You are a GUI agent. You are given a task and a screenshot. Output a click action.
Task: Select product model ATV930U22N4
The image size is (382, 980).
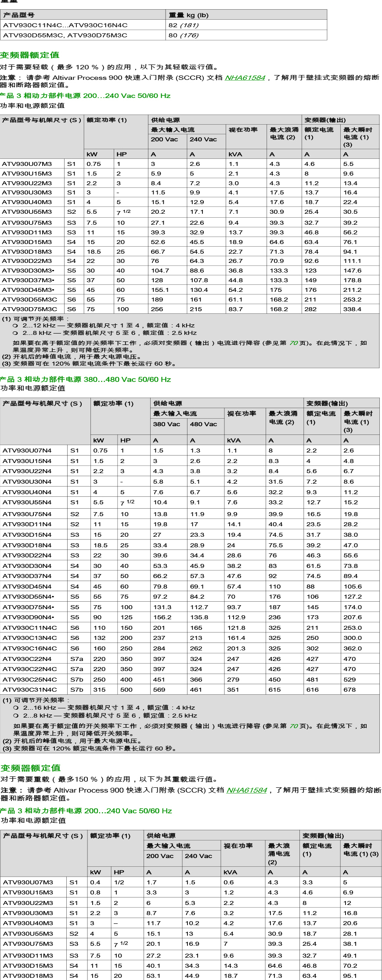tap(27, 471)
